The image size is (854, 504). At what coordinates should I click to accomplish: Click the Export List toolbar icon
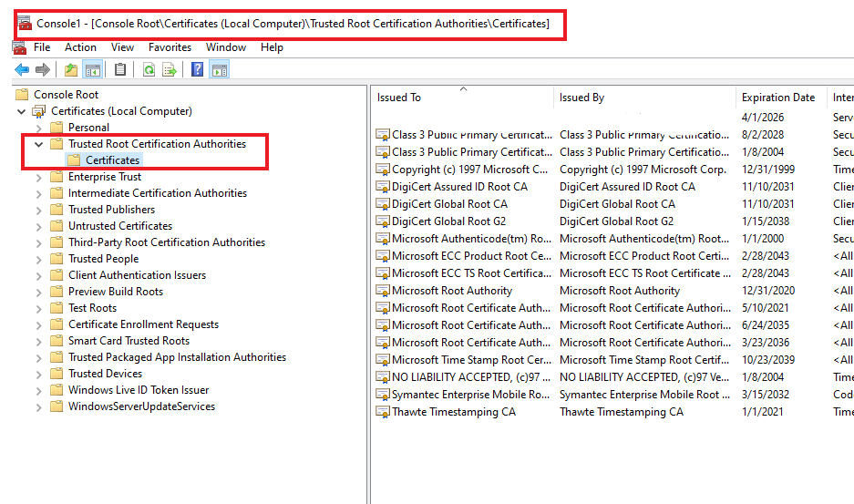coord(170,70)
